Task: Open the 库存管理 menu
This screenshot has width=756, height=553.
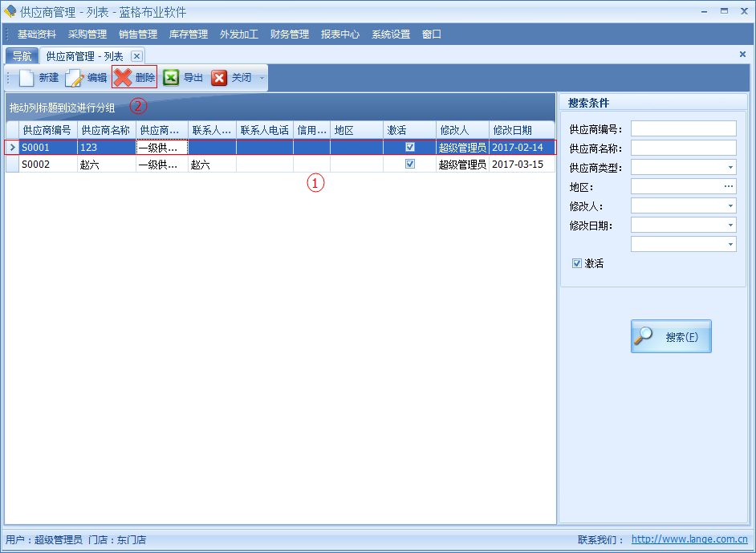Action: [189, 35]
